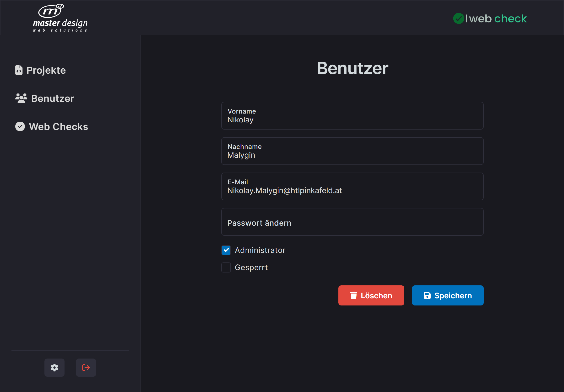Select Benutzer sidebar menu entry
This screenshot has height=392, width=564.
(x=53, y=98)
